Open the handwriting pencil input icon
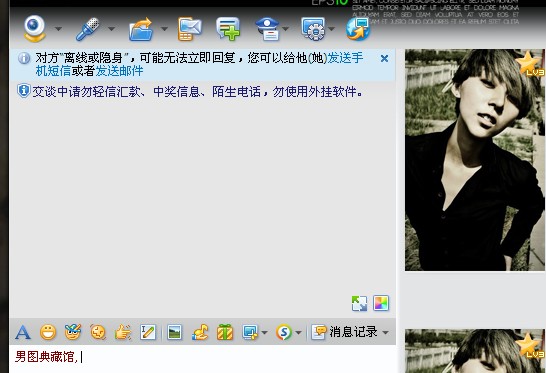This screenshot has width=546, height=373. pyautogui.click(x=148, y=332)
